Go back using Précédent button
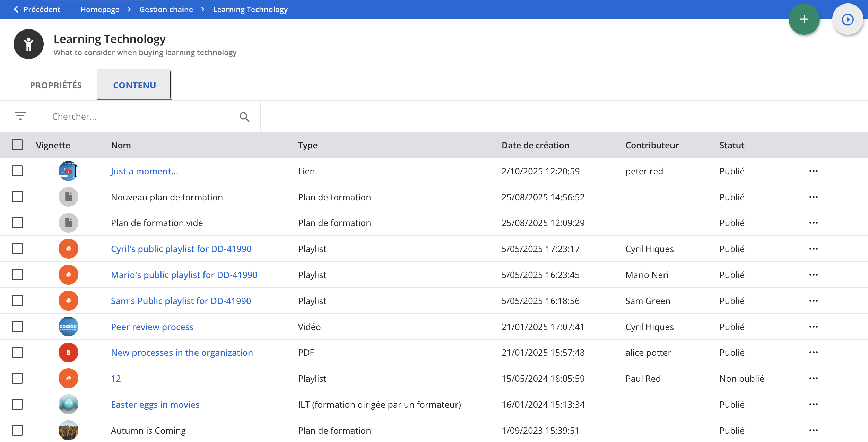The height and width of the screenshot is (442, 868). pyautogui.click(x=37, y=9)
